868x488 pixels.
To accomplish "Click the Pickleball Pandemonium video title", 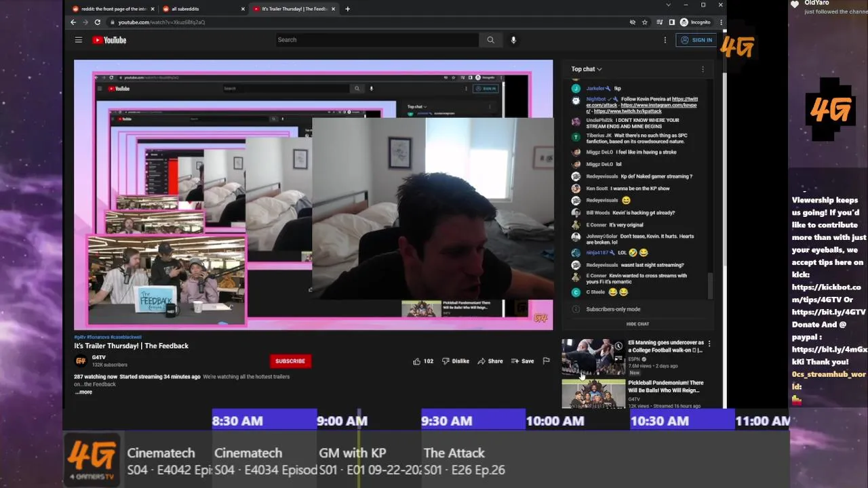I will pyautogui.click(x=666, y=386).
